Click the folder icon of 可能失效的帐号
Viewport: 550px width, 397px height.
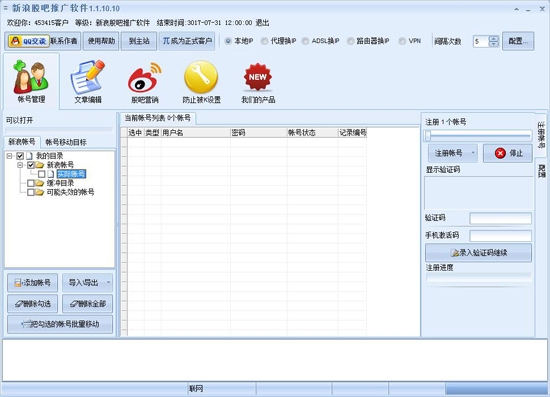39,192
